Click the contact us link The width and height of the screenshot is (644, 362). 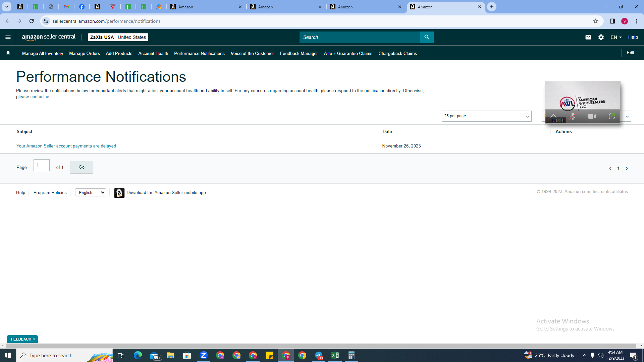coord(40,97)
